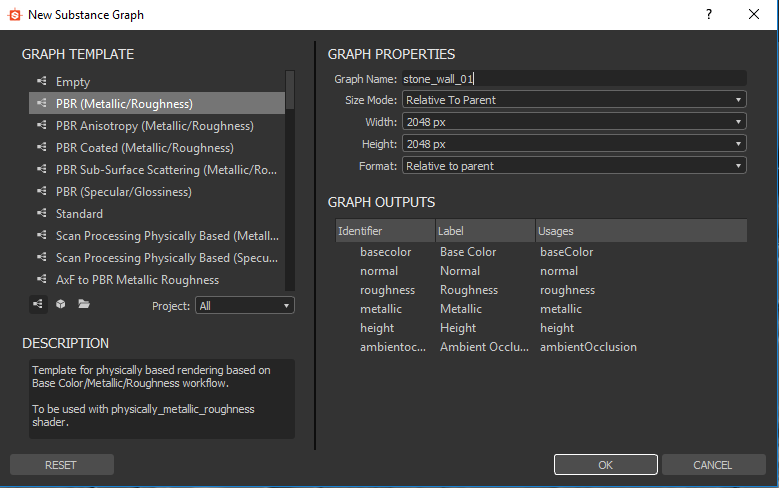This screenshot has width=779, height=488.
Task: Click graph icon beside Standard template
Action: (x=42, y=213)
